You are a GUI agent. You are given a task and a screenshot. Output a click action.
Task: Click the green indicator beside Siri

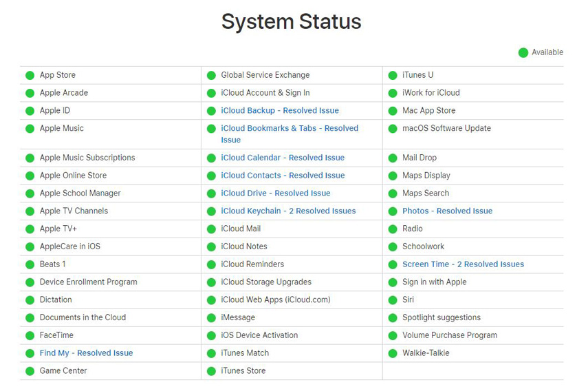393,300
